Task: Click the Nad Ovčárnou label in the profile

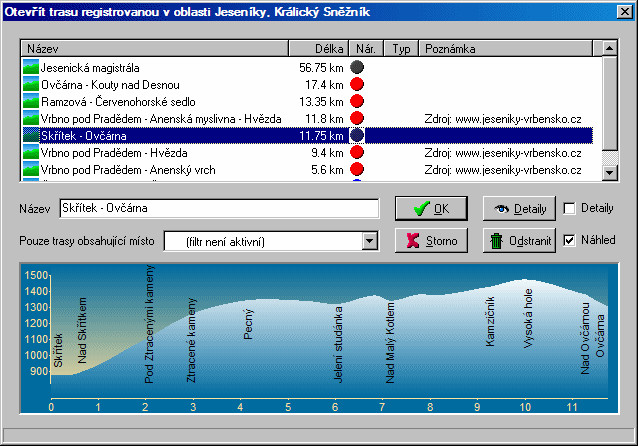Action: pos(585,338)
